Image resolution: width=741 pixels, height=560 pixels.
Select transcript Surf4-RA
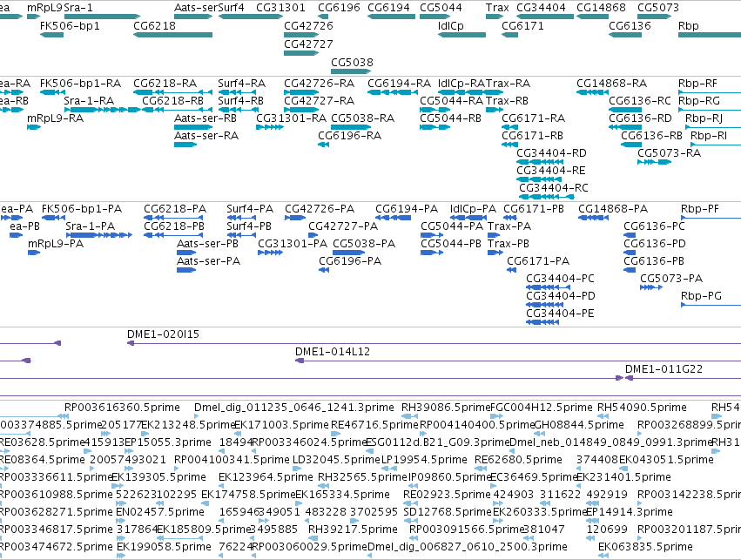click(241, 84)
